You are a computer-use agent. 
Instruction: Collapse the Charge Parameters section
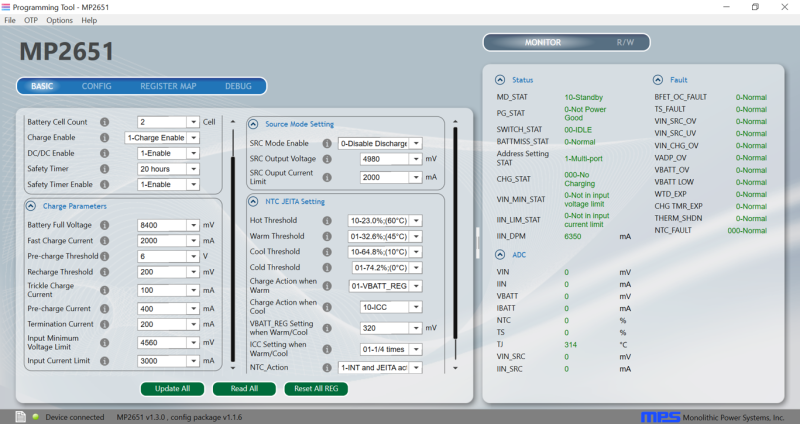pyautogui.click(x=31, y=206)
